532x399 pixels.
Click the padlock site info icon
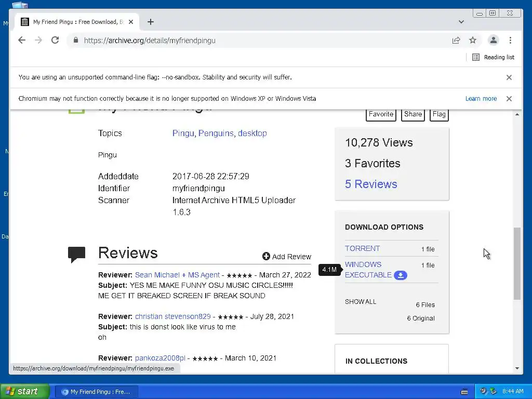pyautogui.click(x=76, y=41)
